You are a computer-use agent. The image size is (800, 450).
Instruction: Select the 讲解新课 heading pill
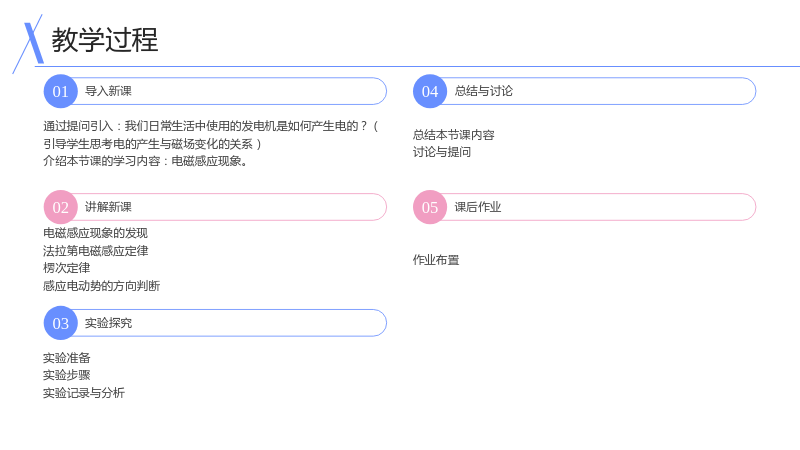(215, 207)
